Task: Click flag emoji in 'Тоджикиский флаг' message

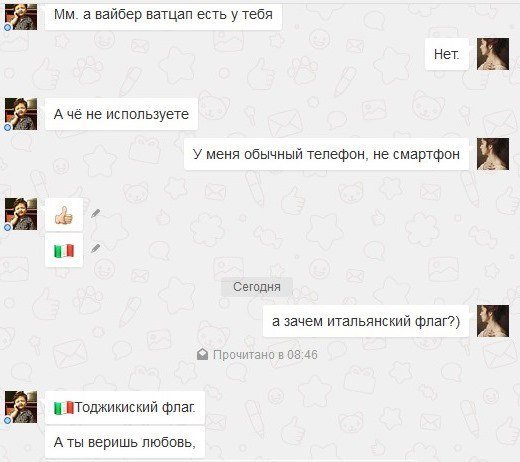Action: [x=64, y=408]
